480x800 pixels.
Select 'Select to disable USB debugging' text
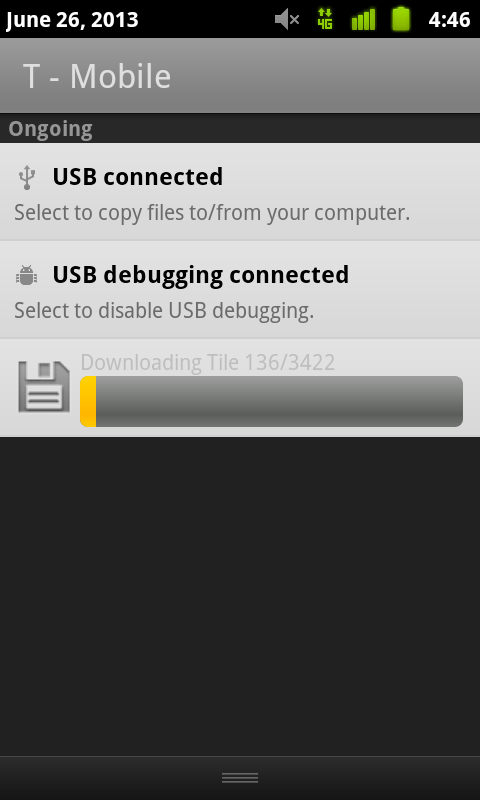(164, 311)
